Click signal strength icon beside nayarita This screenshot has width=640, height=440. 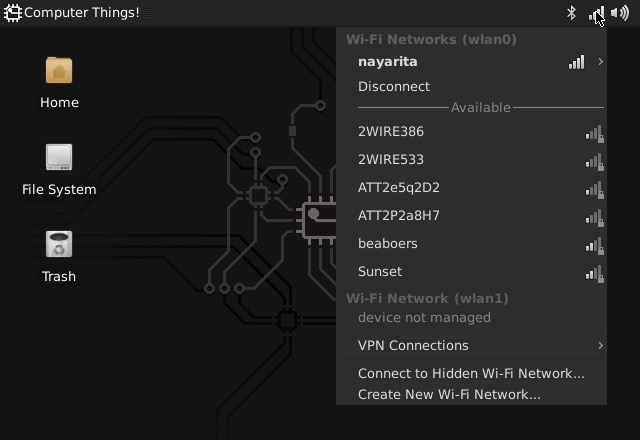[x=576, y=62]
